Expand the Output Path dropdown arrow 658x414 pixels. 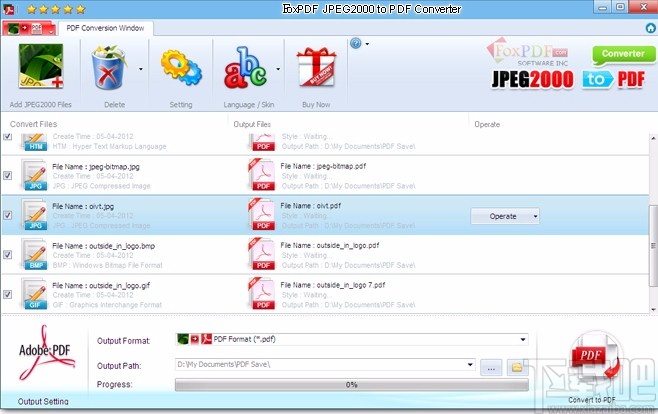tap(470, 365)
